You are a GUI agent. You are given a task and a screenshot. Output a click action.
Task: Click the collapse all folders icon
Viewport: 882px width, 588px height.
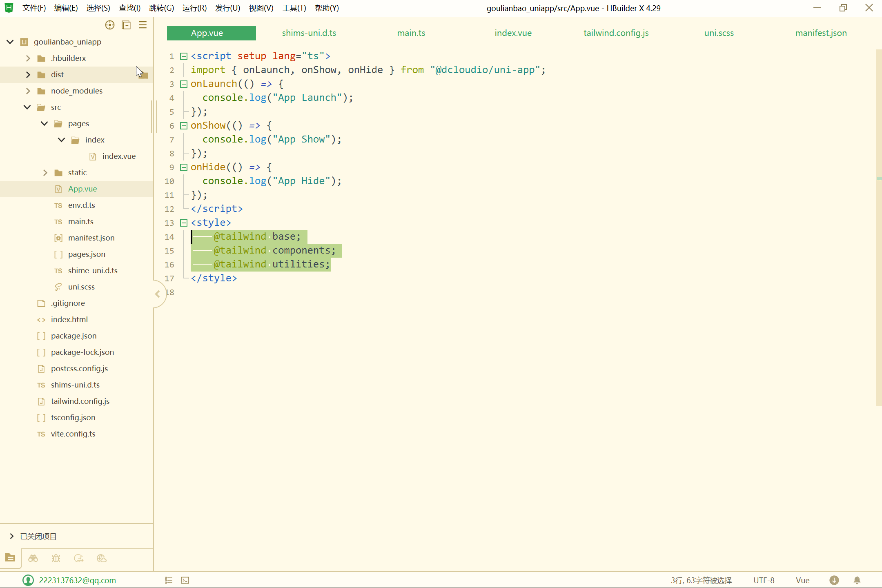pos(126,25)
